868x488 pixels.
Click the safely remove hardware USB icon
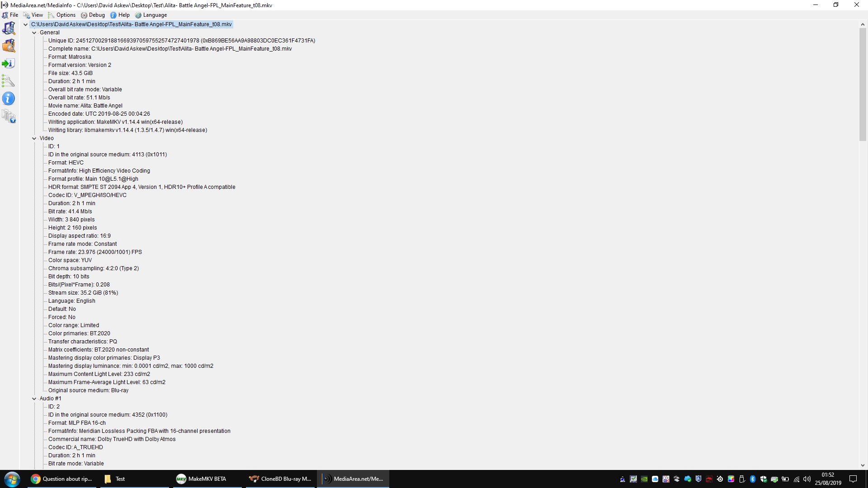(x=742, y=479)
